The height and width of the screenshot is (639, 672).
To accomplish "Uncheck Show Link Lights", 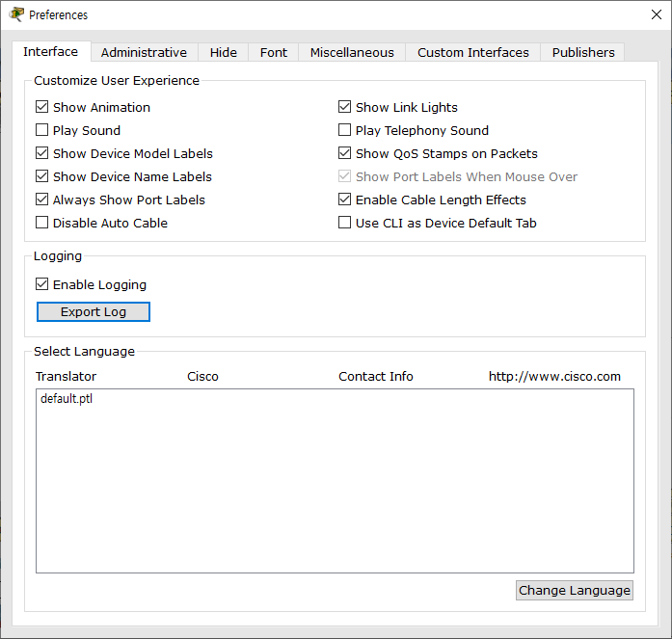I will [x=345, y=107].
